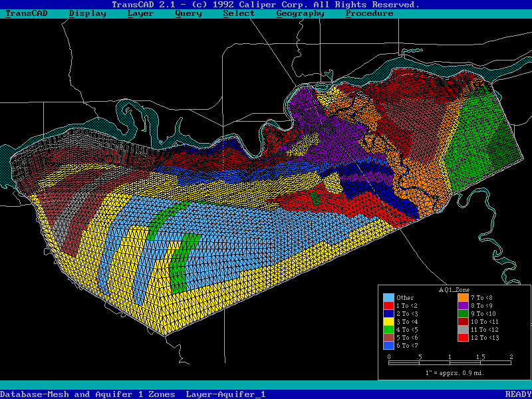Click the READY indicator in status bar

(x=518, y=394)
